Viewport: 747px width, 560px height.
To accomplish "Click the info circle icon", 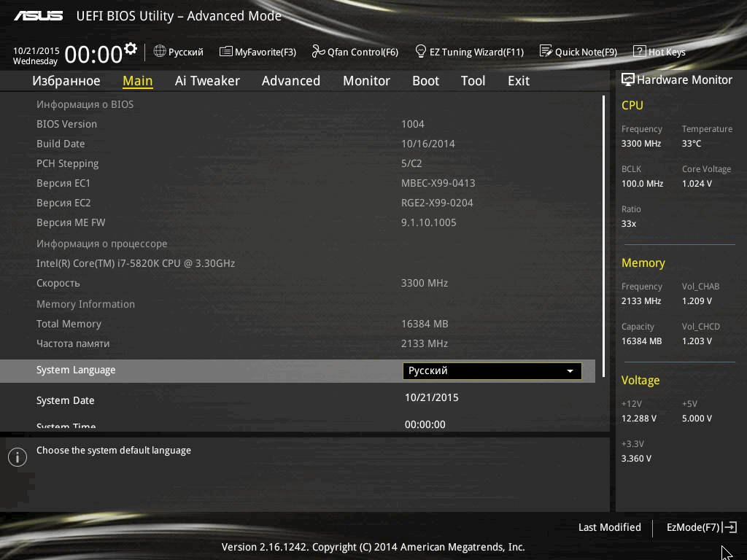I will pyautogui.click(x=18, y=457).
